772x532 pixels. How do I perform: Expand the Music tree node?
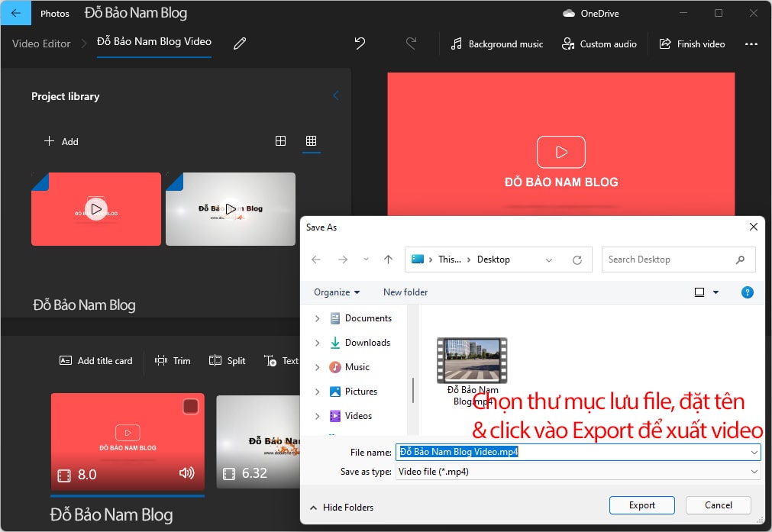tap(317, 367)
